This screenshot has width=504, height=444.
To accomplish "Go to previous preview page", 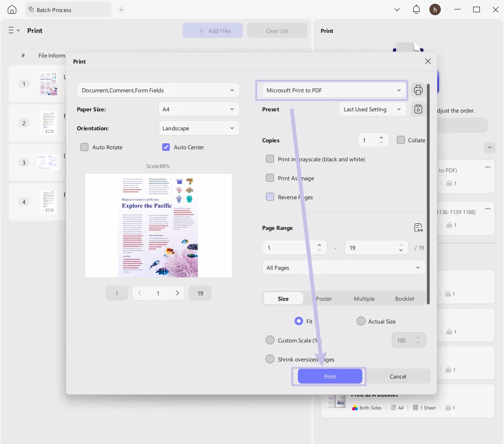I will click(x=139, y=293).
